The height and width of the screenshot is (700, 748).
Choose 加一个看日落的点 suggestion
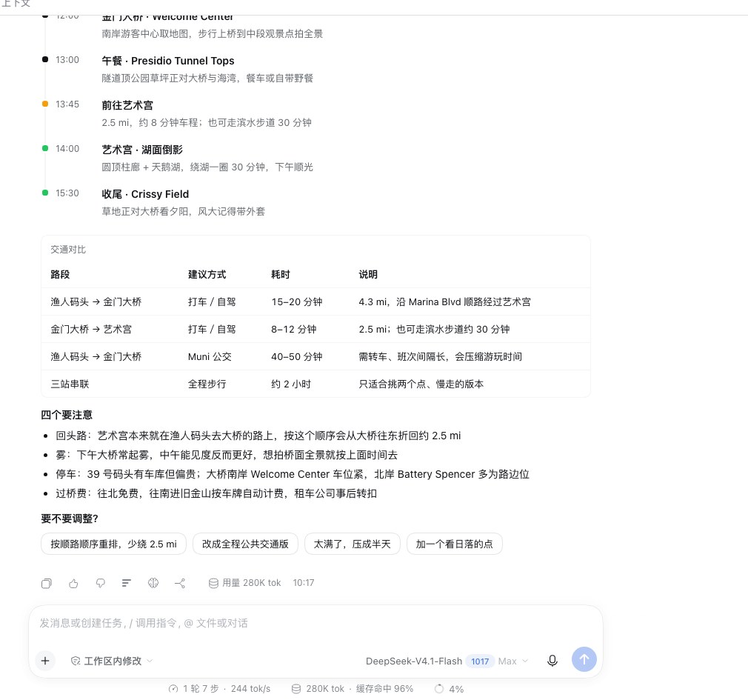(454, 544)
